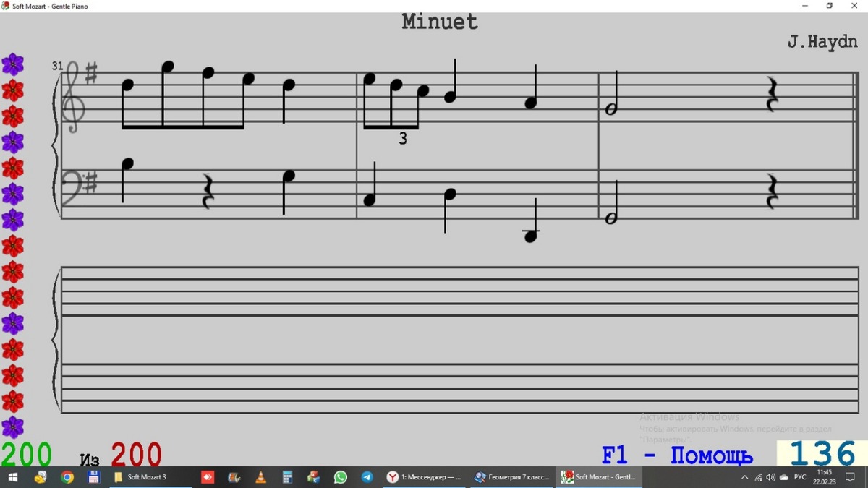Screen dimensions: 868x488
Task: Click the red AnyDesk taskbar icon
Action: 208,477
